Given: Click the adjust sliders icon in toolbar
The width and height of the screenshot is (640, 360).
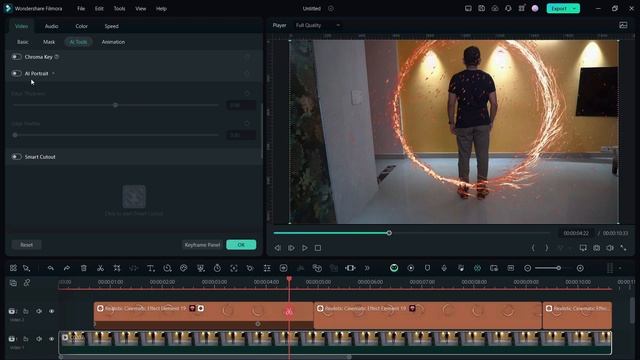Looking at the screenshot, I should (267, 268).
